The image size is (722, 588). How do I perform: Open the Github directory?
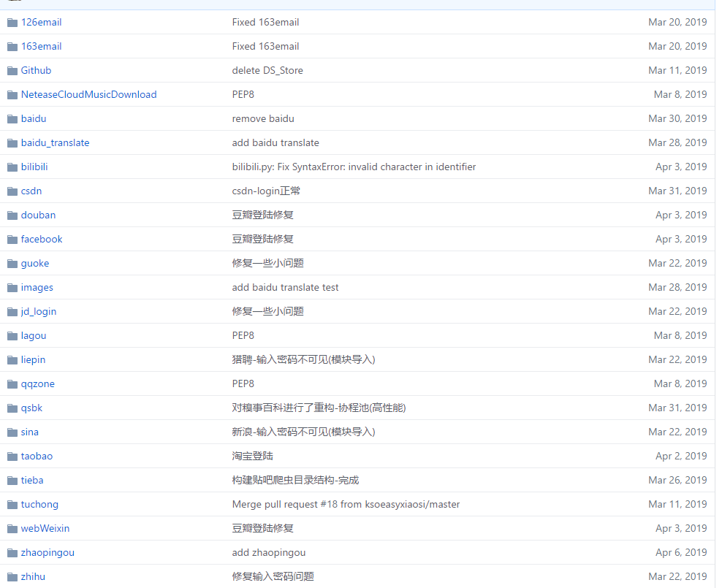click(36, 70)
